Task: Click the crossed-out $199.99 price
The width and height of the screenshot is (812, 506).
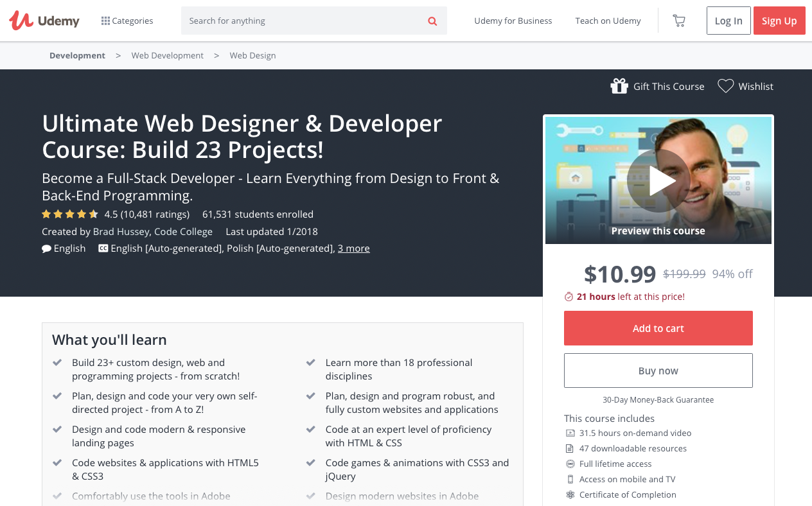Action: pyautogui.click(x=684, y=274)
